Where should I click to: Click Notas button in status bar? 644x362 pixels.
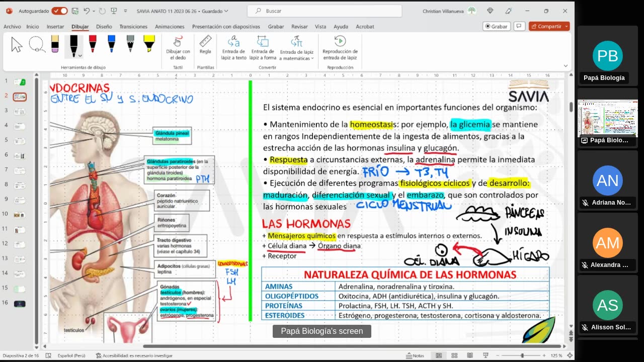click(416, 355)
